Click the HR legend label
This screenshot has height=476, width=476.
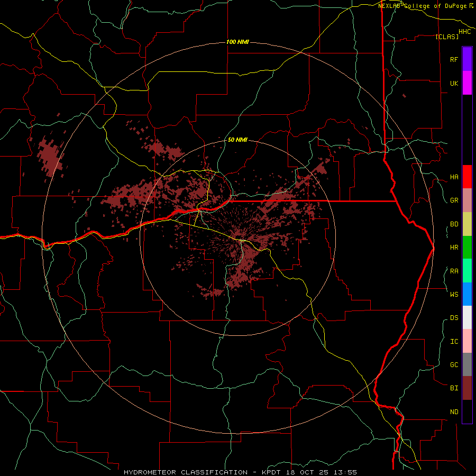coord(454,248)
